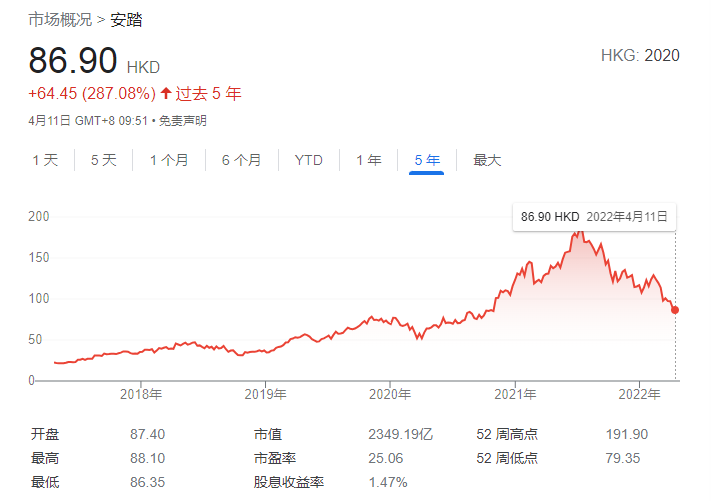Click the HKG: 2020 ticker label
Image resolution: width=711 pixels, height=501 pixels.
coord(640,55)
